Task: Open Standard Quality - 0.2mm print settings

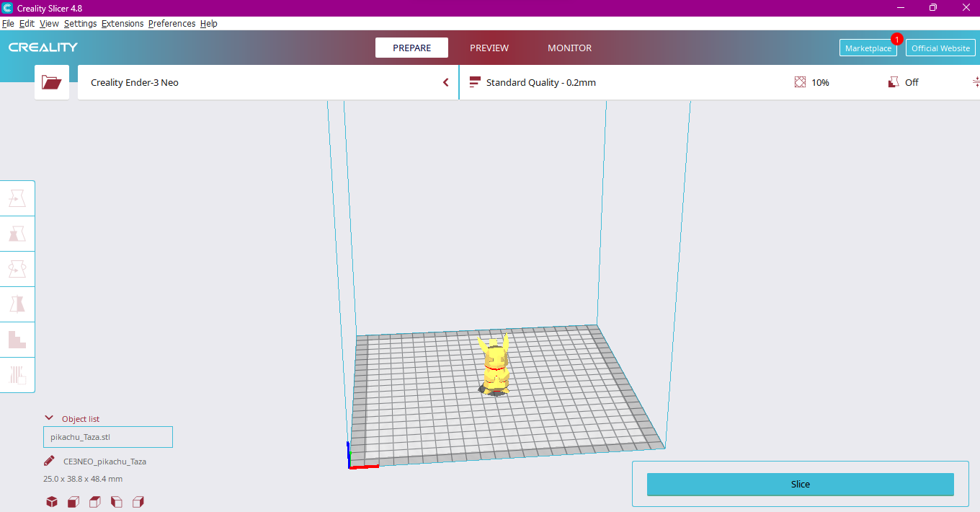Action: (x=541, y=82)
